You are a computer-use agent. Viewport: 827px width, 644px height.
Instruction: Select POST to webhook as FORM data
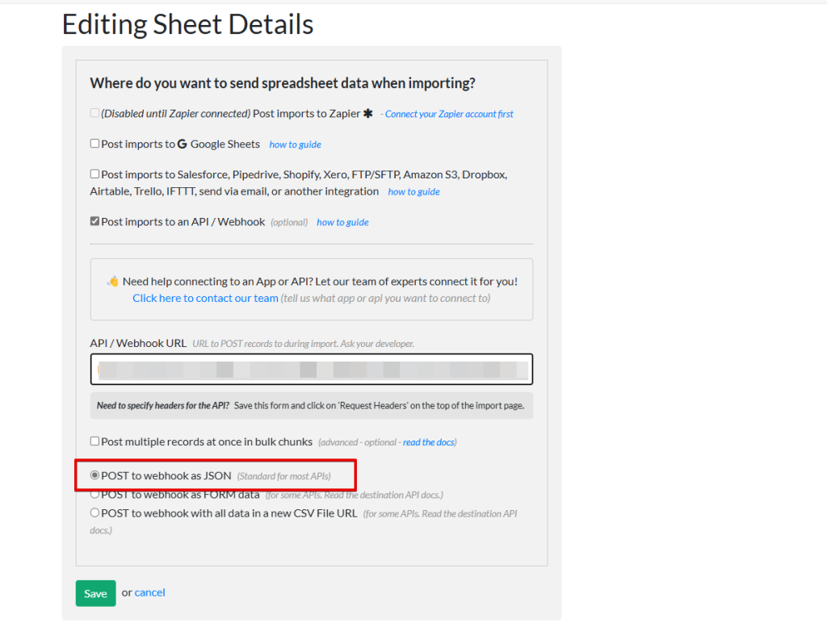94,494
